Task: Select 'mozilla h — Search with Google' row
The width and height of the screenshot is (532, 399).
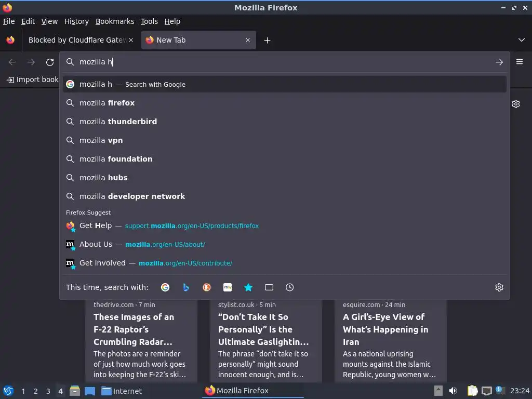Action: click(285, 84)
